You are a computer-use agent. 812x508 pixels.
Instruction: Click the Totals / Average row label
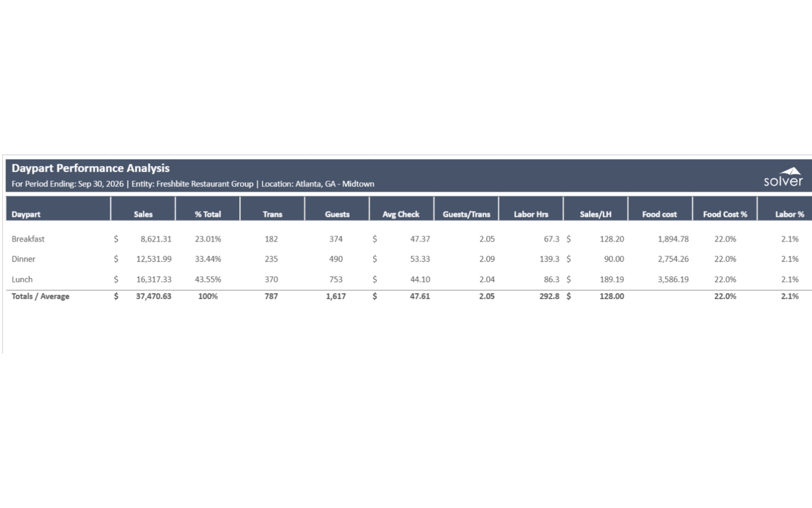click(40, 296)
